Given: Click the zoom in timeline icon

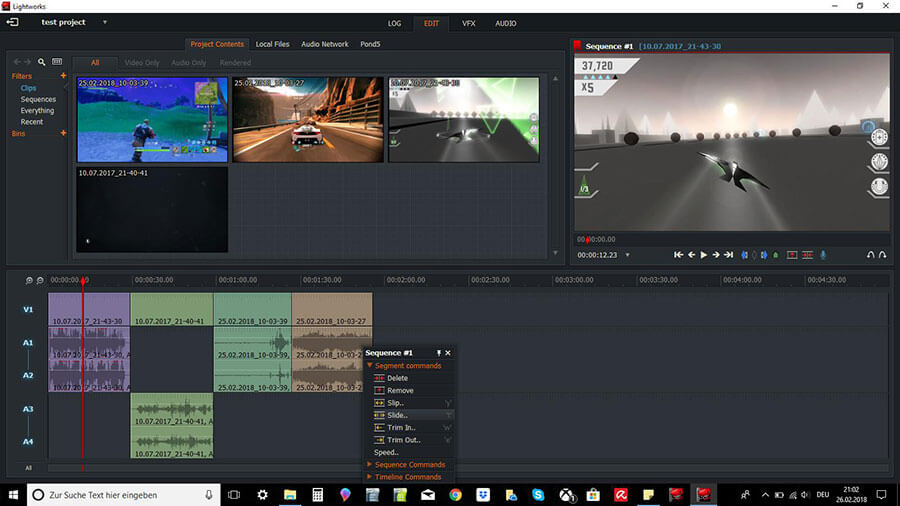Looking at the screenshot, I should pyautogui.click(x=29, y=280).
